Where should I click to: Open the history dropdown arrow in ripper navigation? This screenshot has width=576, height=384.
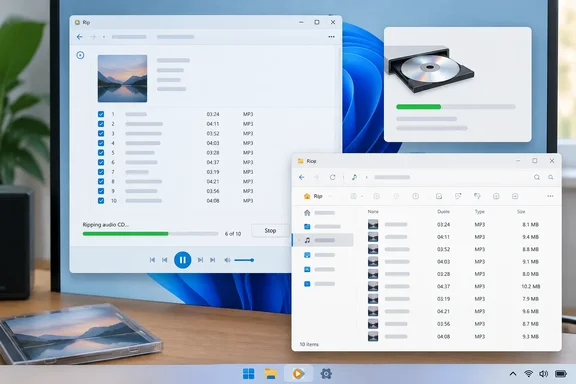[x=104, y=37]
